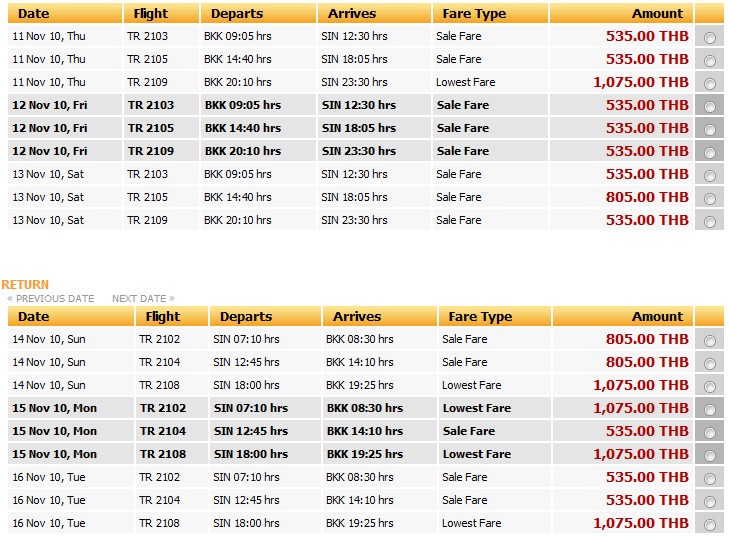Select outbound TR 2103 on 12 Nov Friday

click(710, 106)
